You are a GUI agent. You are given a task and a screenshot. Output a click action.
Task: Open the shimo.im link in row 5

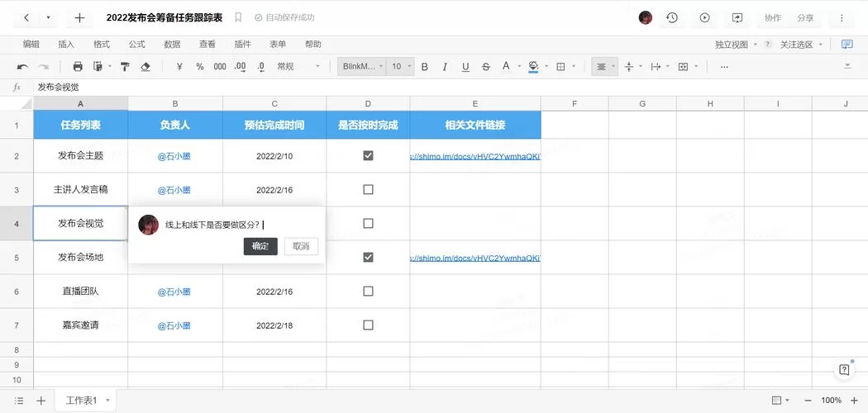[475, 258]
